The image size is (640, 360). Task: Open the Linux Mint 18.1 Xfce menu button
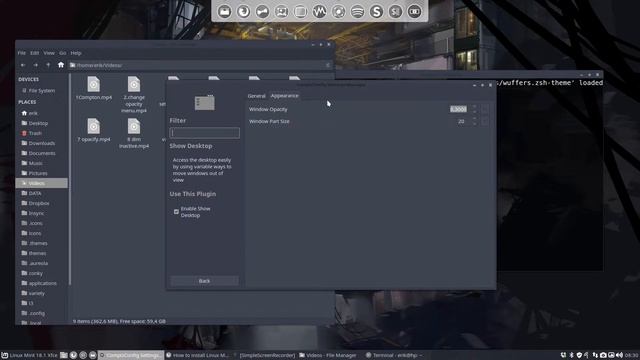29,356
